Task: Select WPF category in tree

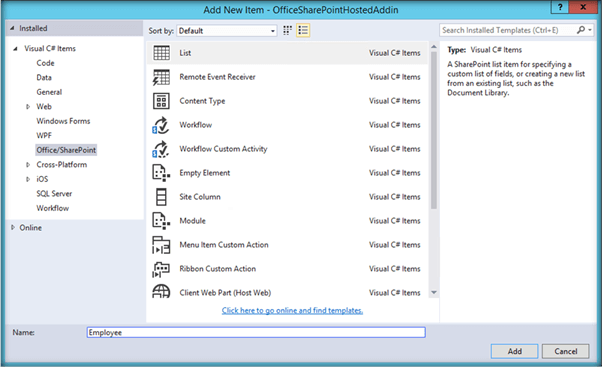Action: (x=44, y=136)
